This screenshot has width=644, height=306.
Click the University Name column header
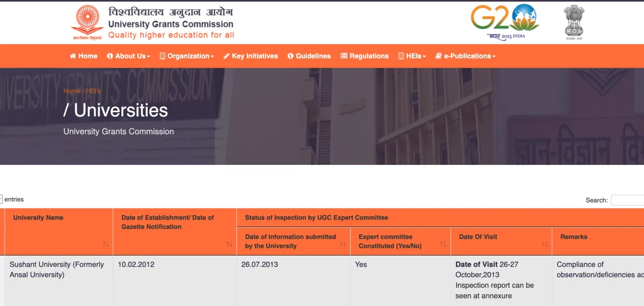tap(59, 232)
